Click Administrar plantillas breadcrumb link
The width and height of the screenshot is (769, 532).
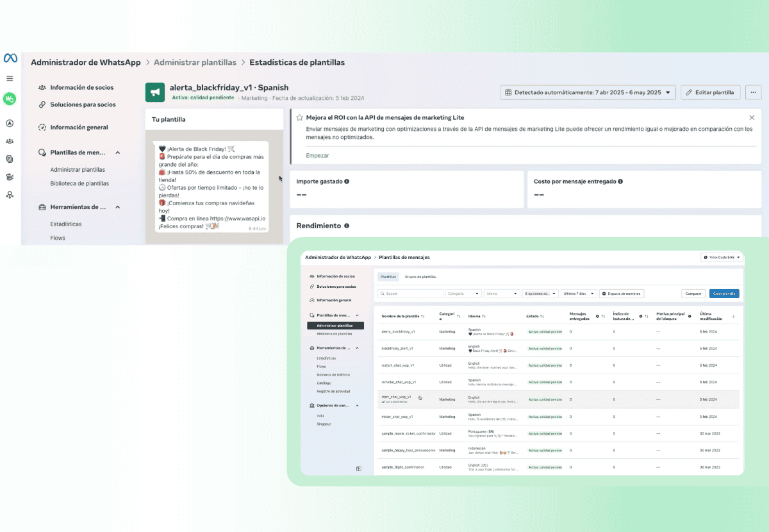(195, 62)
